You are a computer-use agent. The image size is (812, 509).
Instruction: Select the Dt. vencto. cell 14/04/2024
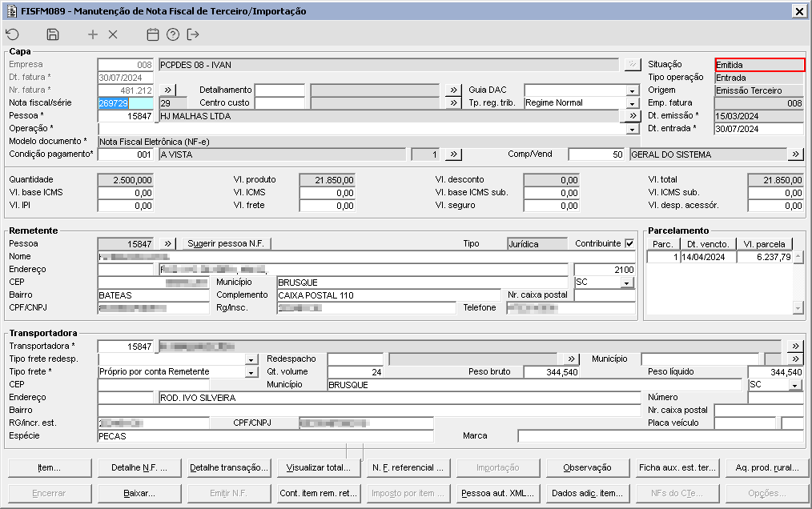pos(708,257)
